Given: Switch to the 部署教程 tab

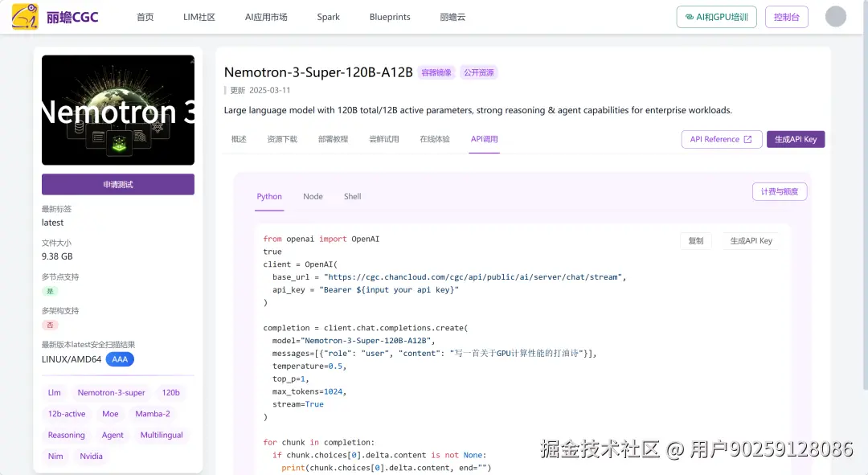Looking at the screenshot, I should [334, 140].
